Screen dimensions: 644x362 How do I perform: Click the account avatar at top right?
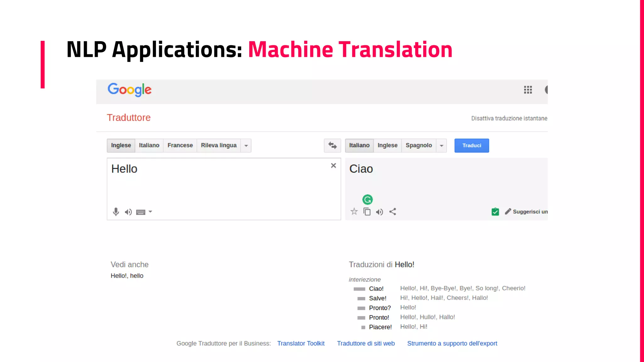pyautogui.click(x=546, y=90)
